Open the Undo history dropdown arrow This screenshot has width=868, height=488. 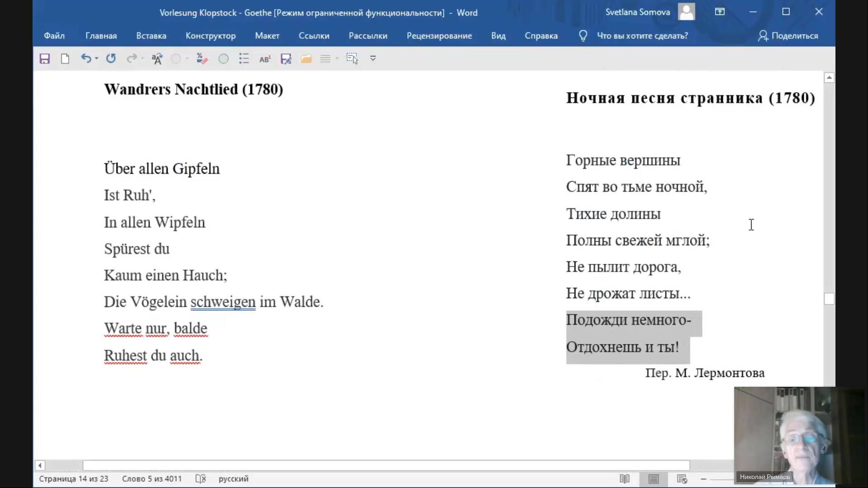pos(96,58)
